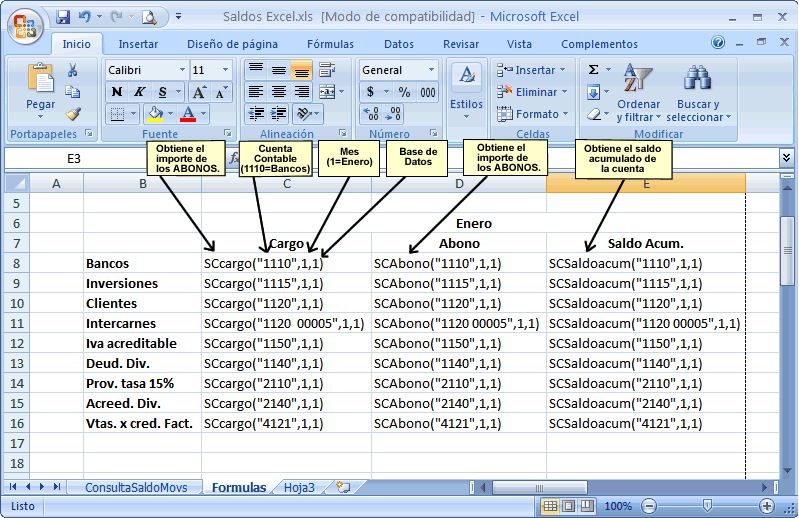Screen dimensions: 799x518
Task: Toggle center horizontal alignment
Action: [279, 92]
